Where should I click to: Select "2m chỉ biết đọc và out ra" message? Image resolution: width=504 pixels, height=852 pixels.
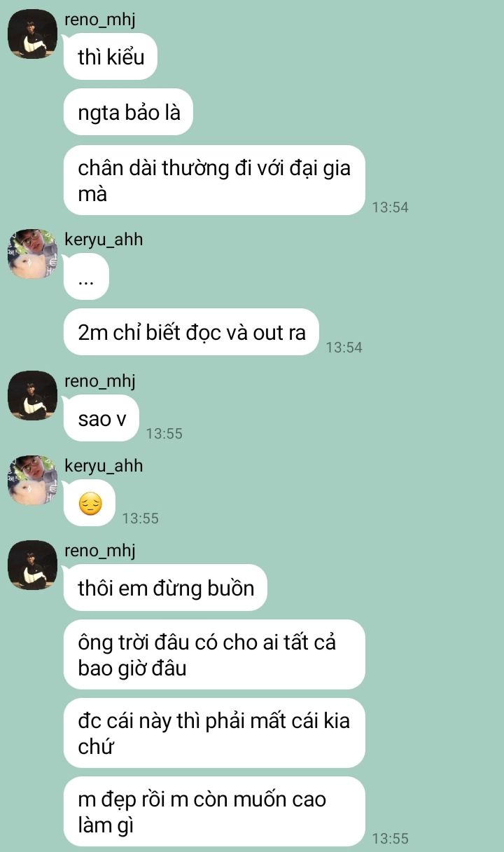192,332
